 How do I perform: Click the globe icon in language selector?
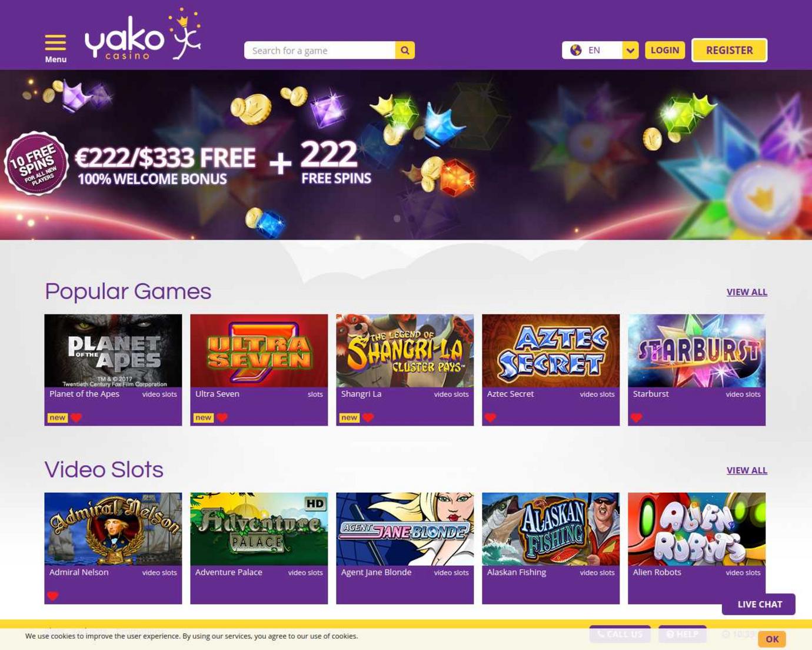[x=576, y=51]
